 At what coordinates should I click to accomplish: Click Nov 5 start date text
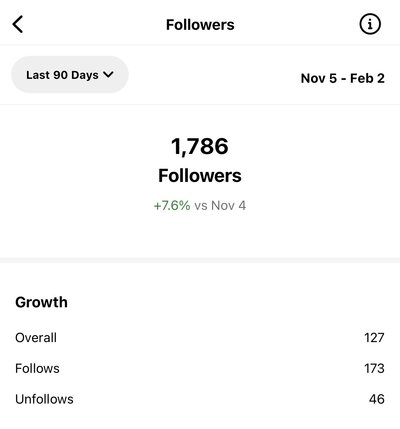319,78
